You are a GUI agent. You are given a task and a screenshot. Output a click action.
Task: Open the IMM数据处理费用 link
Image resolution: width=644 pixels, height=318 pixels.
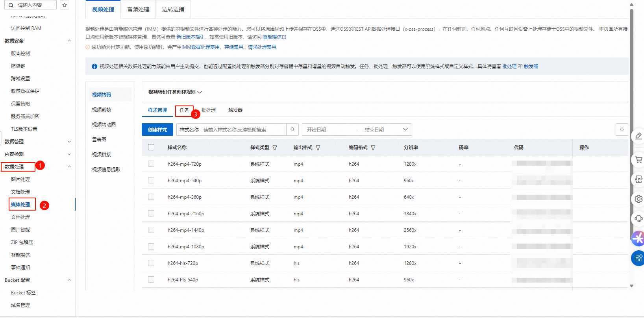(x=200, y=47)
